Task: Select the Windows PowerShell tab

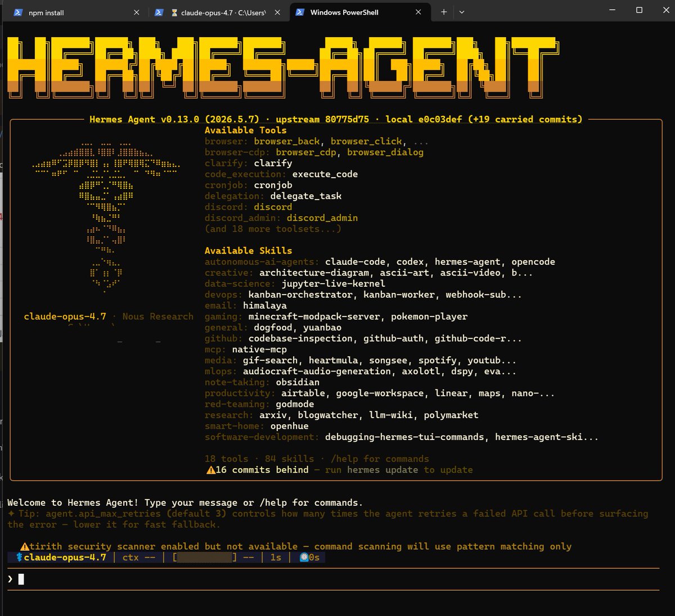Action: 360,12
